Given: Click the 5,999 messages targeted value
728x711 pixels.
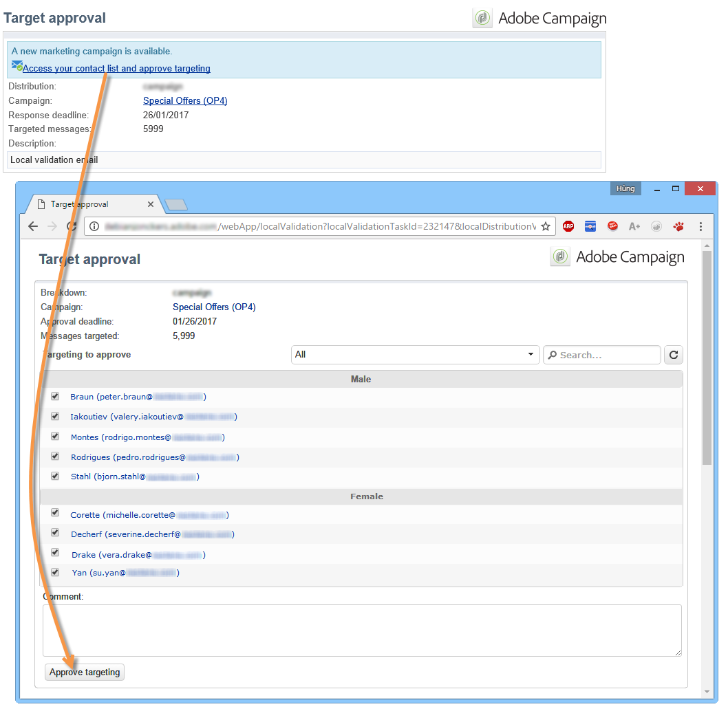Looking at the screenshot, I should (184, 336).
